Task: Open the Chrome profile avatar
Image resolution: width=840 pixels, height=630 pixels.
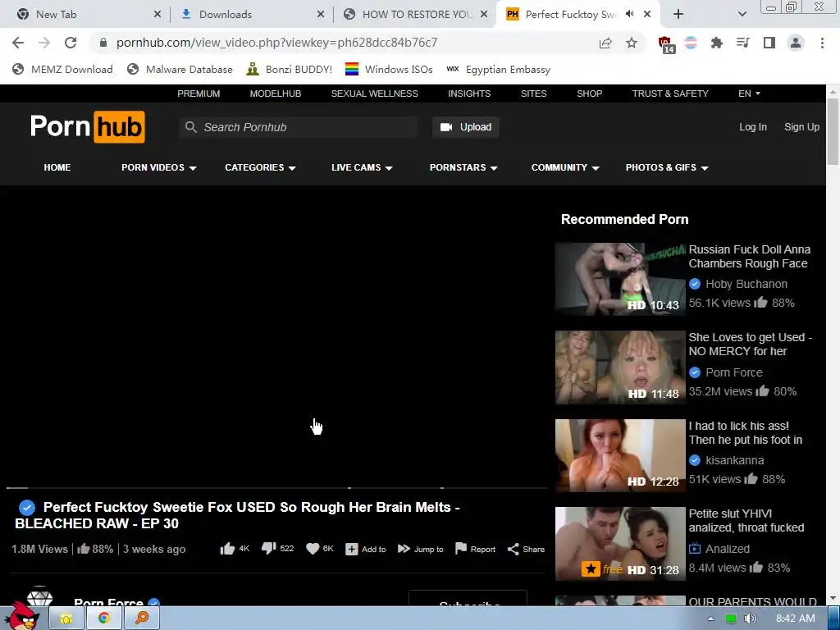Action: click(796, 43)
